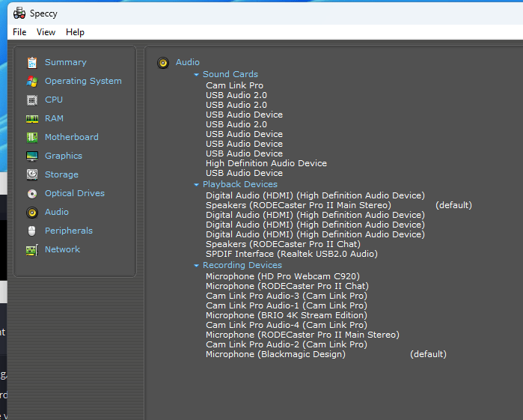523x420 pixels.
Task: Click the RAM module icon
Action: point(32,119)
